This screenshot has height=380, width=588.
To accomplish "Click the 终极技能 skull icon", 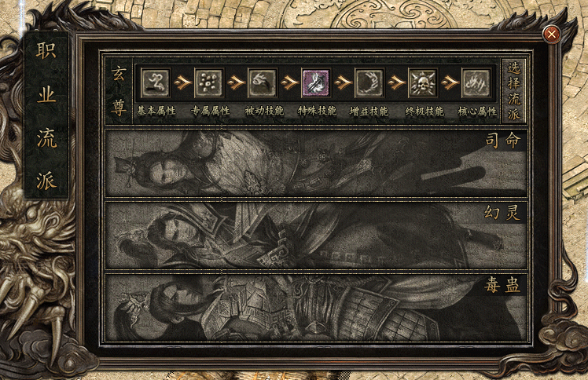I will click(423, 82).
